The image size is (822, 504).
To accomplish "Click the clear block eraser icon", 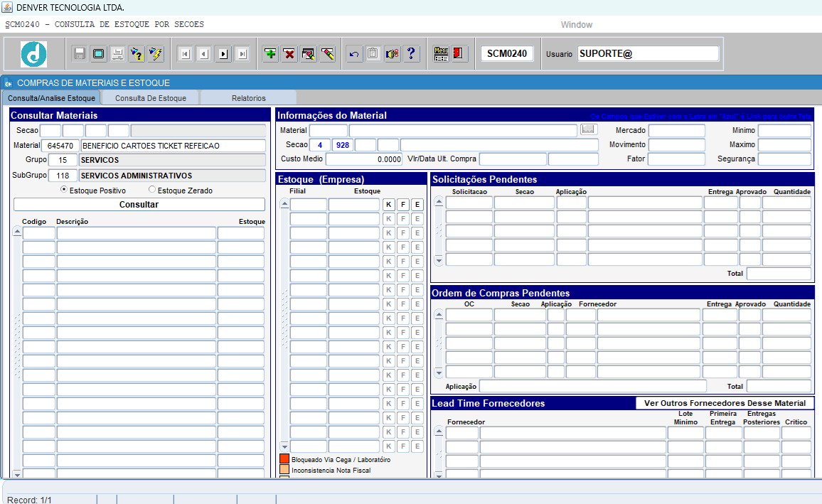I will (x=309, y=53).
